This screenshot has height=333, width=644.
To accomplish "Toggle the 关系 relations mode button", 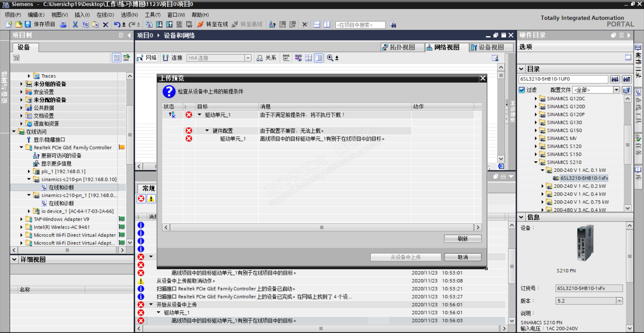I will [x=266, y=58].
